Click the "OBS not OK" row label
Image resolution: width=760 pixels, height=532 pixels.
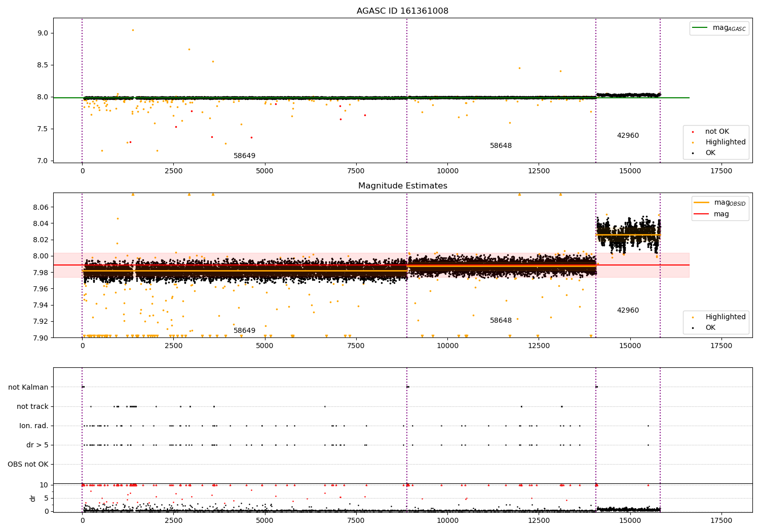coord(28,465)
